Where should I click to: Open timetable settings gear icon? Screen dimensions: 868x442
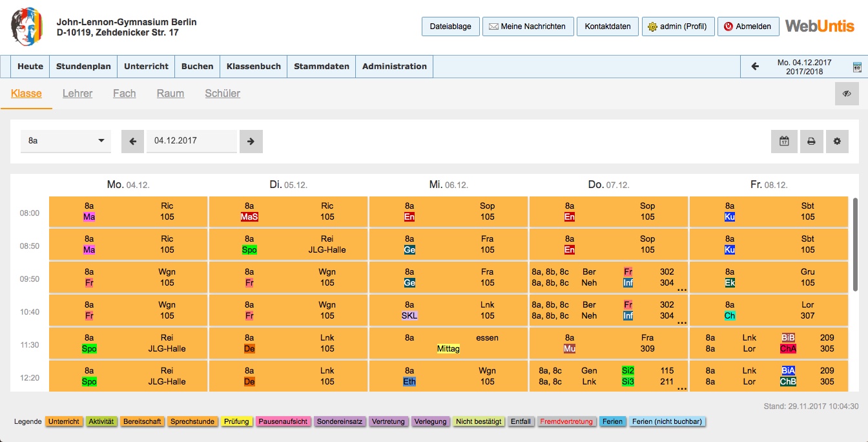[837, 142]
